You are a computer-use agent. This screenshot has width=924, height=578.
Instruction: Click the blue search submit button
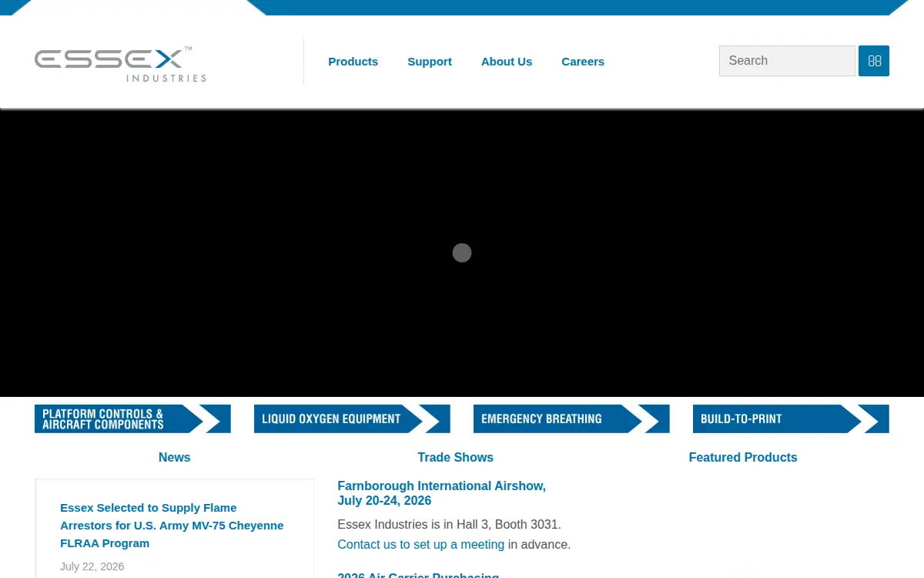pyautogui.click(x=874, y=61)
